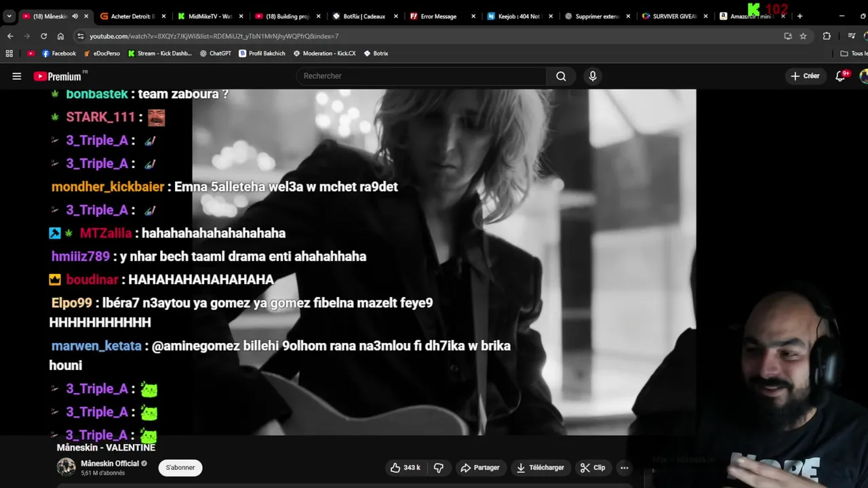Click chat username boudinar
868x488 pixels.
pos(92,279)
